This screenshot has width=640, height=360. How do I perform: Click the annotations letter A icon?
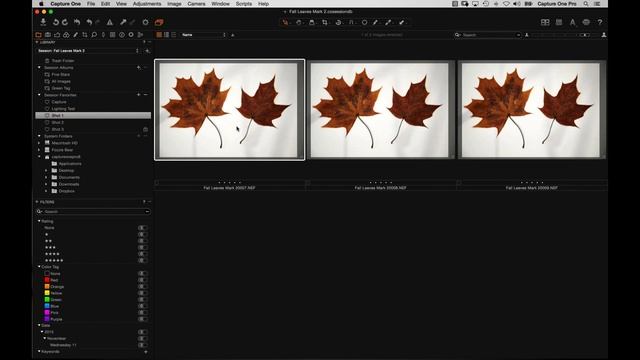(x=573, y=22)
